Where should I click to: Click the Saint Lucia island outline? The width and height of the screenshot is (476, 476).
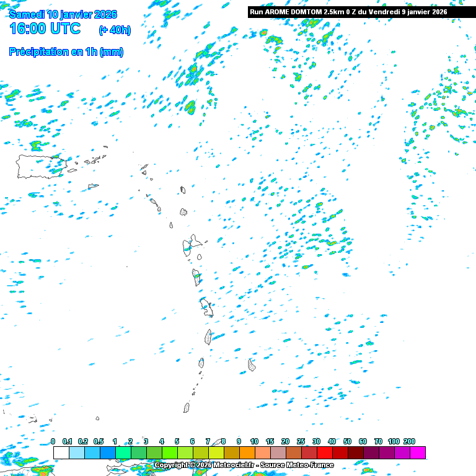(208, 337)
